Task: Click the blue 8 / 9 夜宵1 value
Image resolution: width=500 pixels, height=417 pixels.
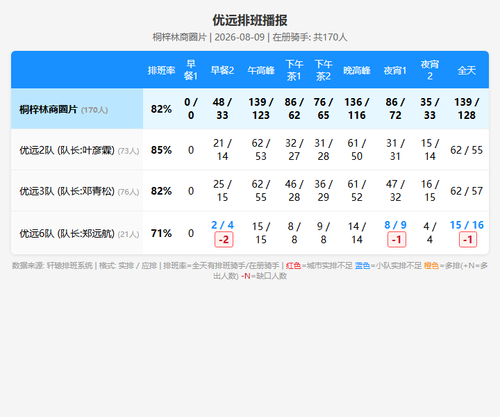Action: 395,225
